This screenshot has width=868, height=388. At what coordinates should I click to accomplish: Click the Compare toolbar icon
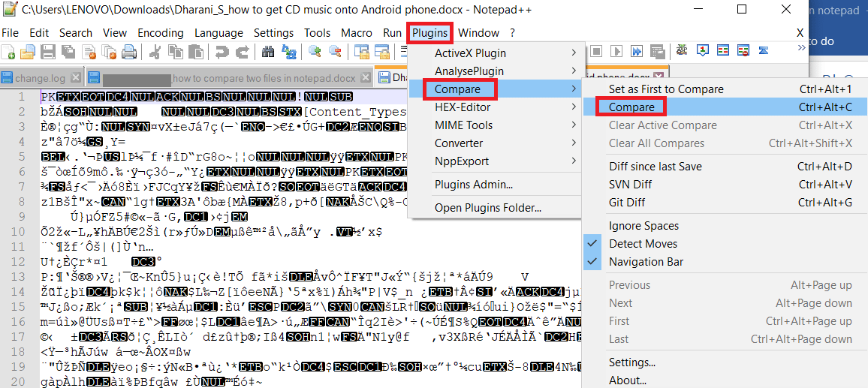pos(723,50)
